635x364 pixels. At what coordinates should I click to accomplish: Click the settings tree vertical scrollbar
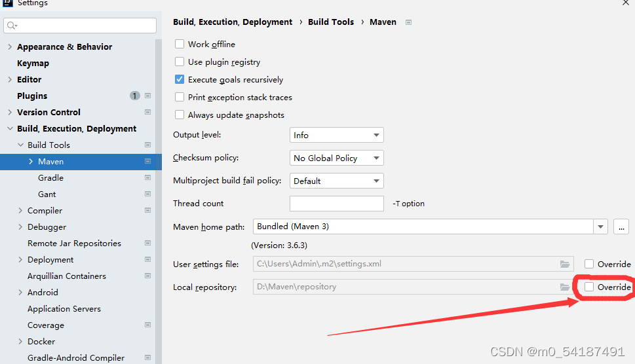click(159, 202)
